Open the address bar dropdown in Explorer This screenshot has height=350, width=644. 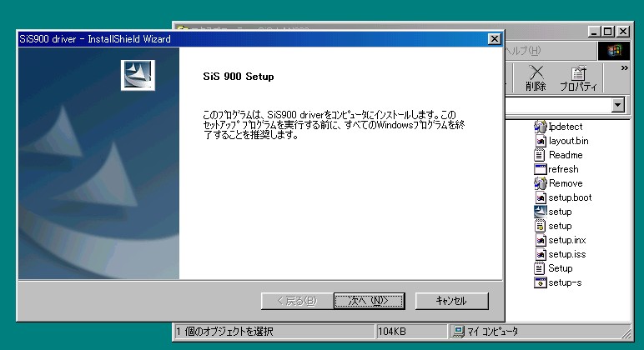pyautogui.click(x=617, y=105)
